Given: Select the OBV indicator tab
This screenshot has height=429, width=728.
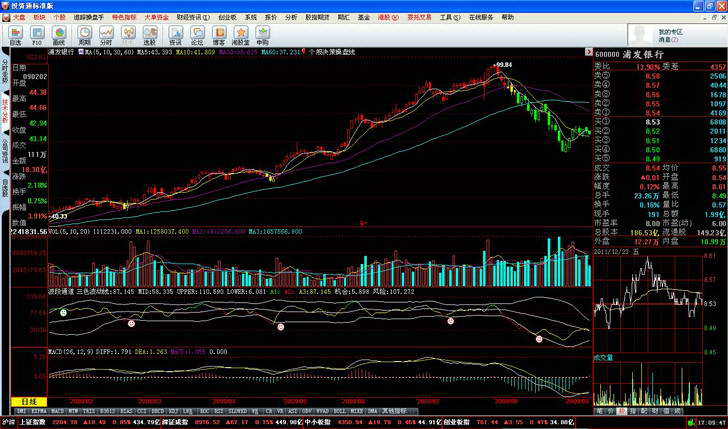Looking at the screenshot, I should 307,411.
